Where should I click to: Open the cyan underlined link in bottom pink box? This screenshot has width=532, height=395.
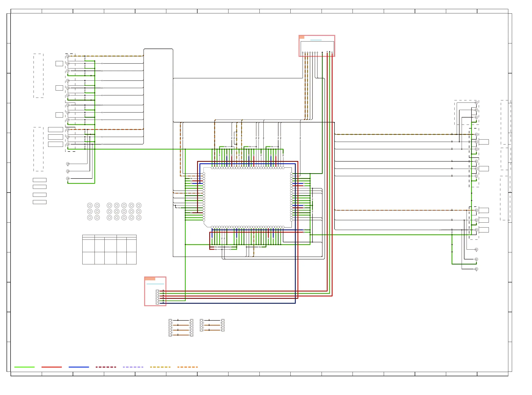pos(155,284)
